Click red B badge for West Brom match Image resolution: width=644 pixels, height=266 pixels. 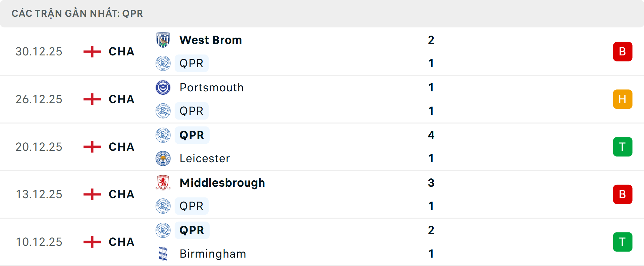coord(623,52)
